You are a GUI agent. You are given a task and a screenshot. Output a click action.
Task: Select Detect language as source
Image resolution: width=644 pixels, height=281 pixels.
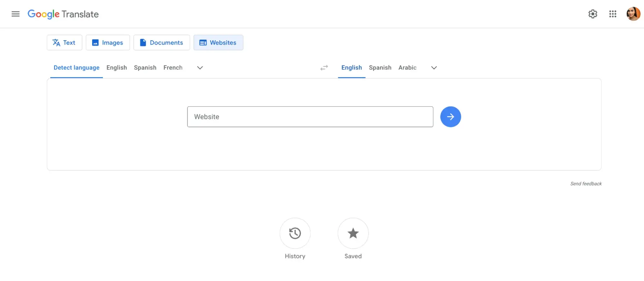[76, 68]
